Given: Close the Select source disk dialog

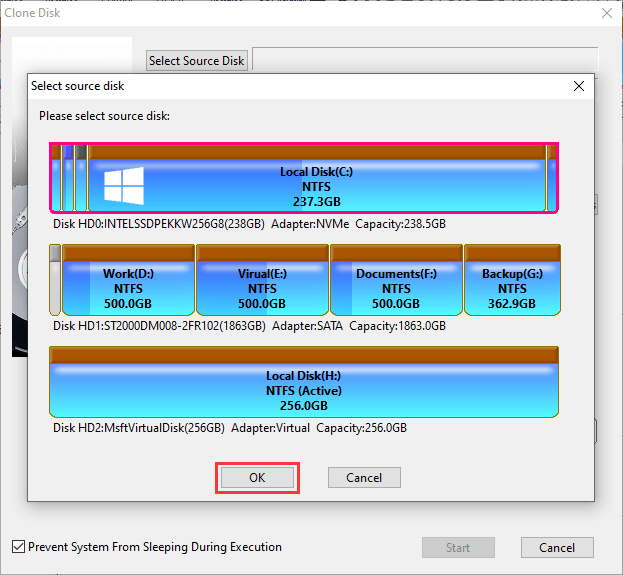Looking at the screenshot, I should pyautogui.click(x=578, y=86).
